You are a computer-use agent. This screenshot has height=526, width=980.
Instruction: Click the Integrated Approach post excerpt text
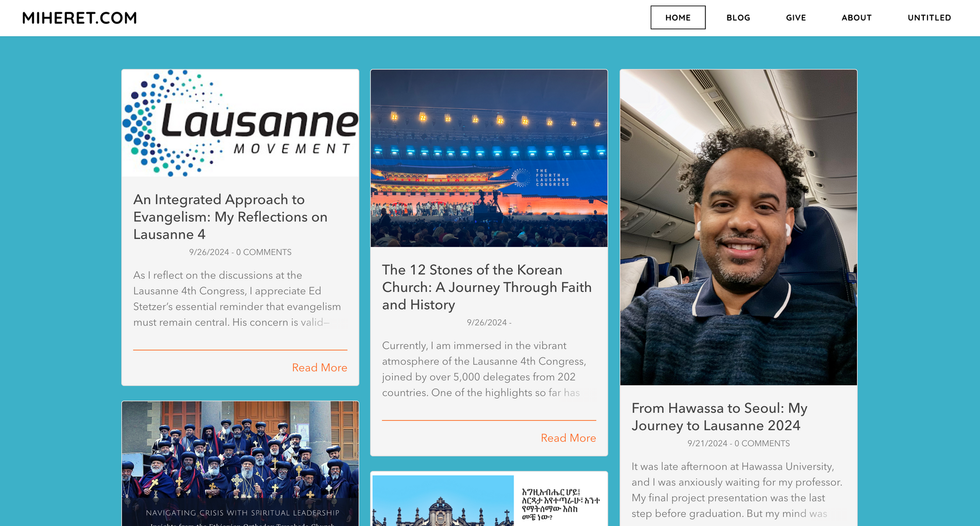[x=238, y=298]
